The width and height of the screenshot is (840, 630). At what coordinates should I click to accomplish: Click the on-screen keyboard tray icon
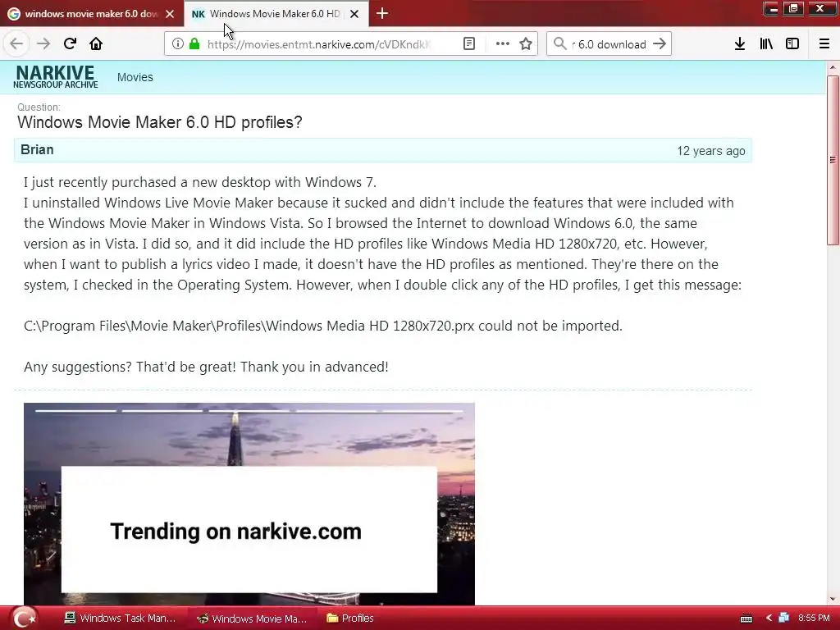tap(746, 619)
